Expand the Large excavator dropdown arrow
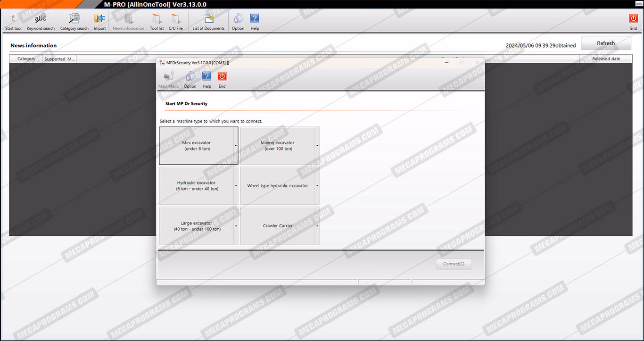 pos(236,226)
